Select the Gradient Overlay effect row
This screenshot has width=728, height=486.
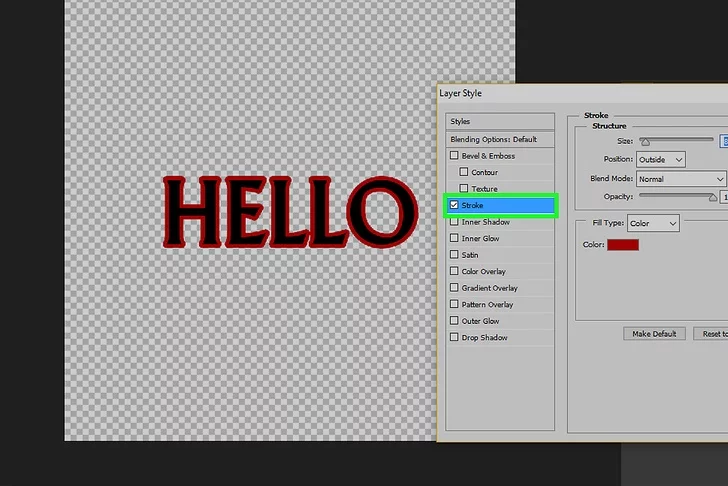[x=489, y=288]
